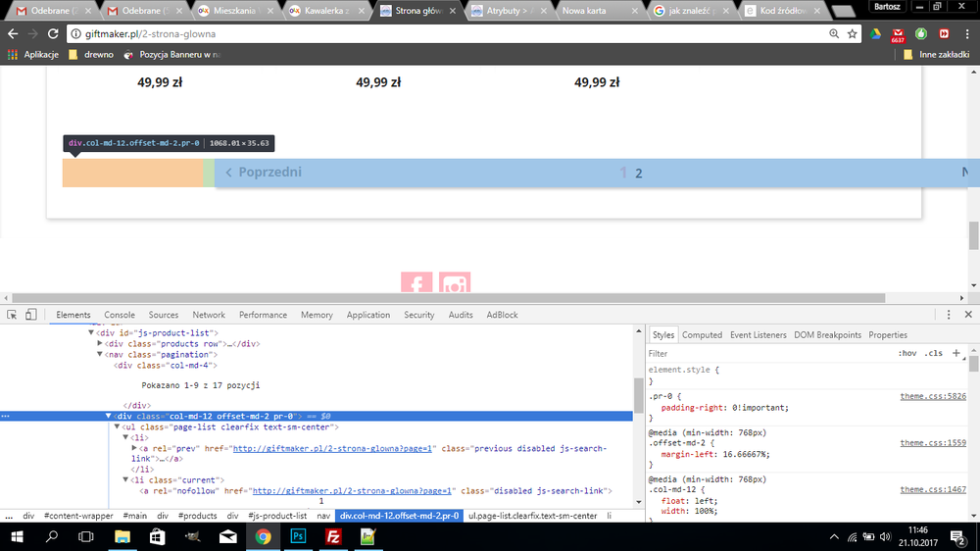Bookmark page with star icon

tap(852, 33)
